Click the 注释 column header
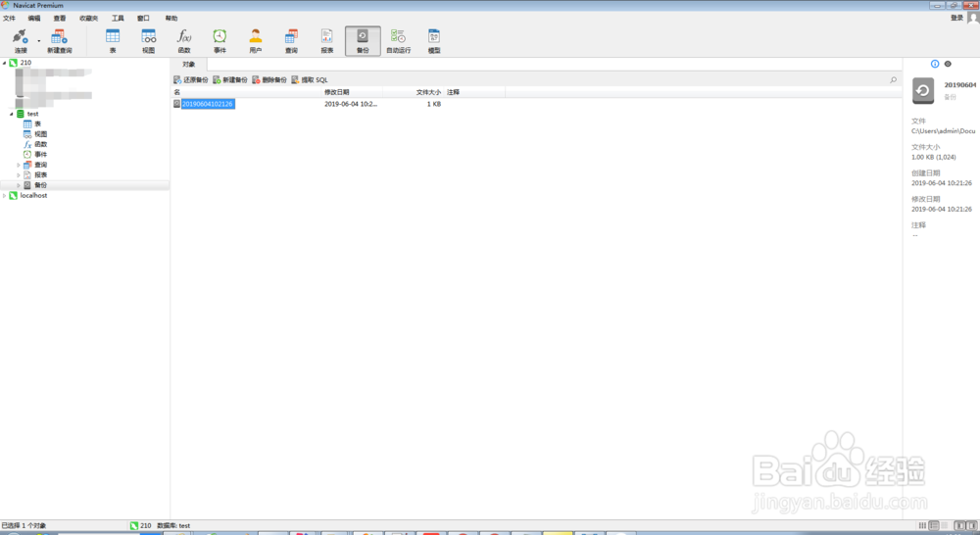 coord(474,92)
